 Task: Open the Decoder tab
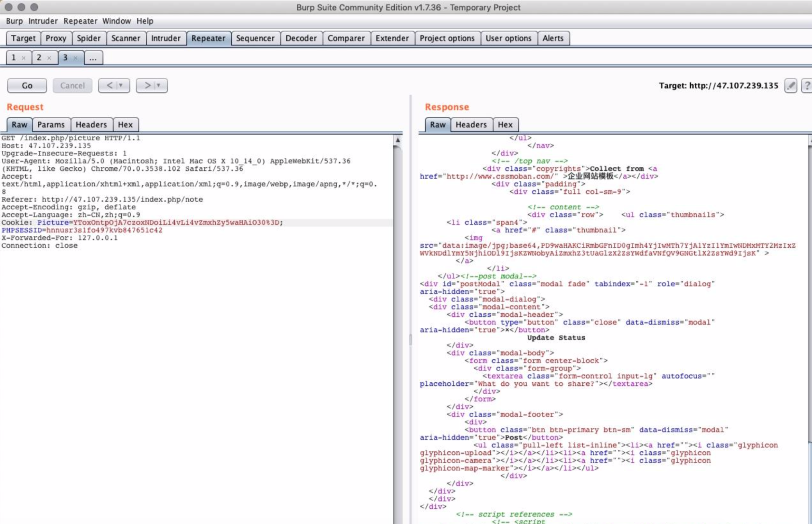pos(301,38)
